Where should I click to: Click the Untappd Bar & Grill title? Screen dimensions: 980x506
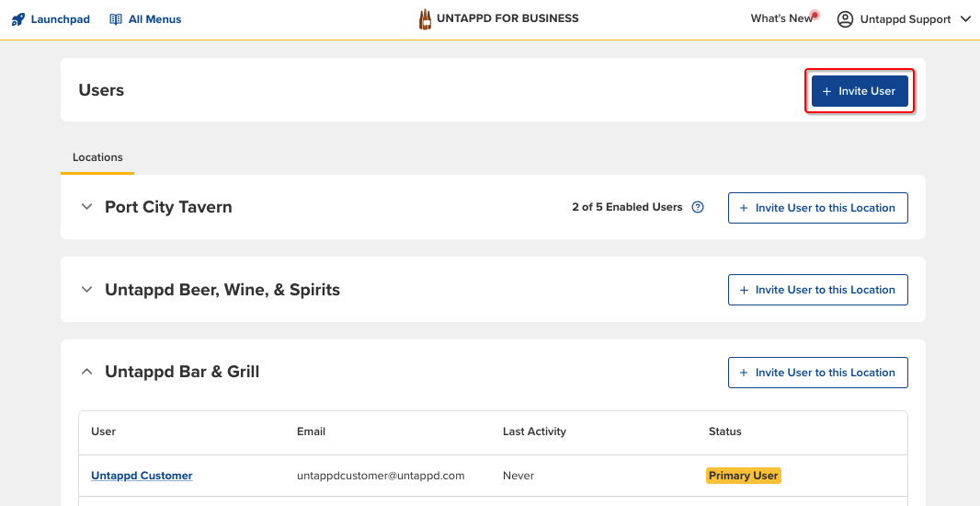coord(182,373)
